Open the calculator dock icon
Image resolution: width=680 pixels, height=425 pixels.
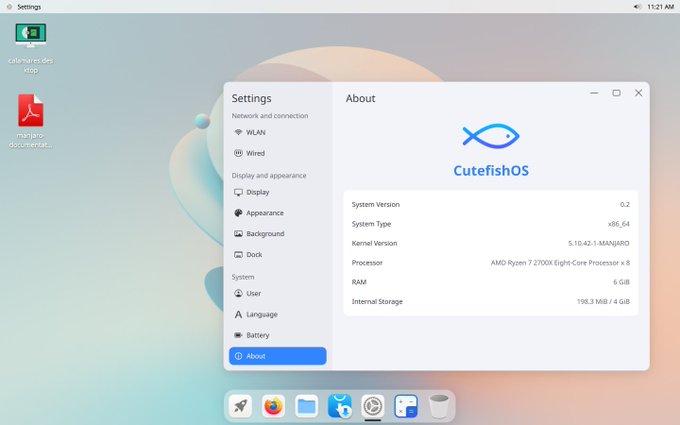406,406
